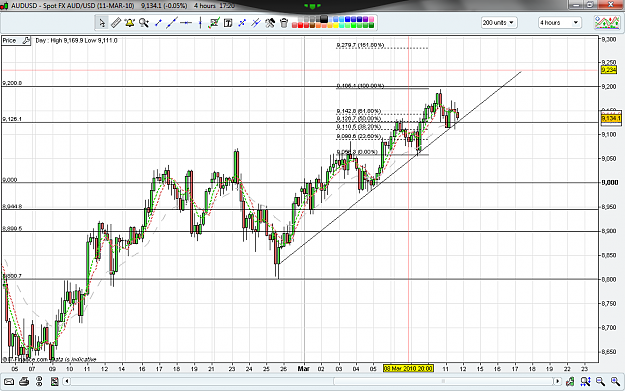Screen dimensions: 625x391
Task: Click the Day High Low info text
Action: pyautogui.click(x=76, y=40)
